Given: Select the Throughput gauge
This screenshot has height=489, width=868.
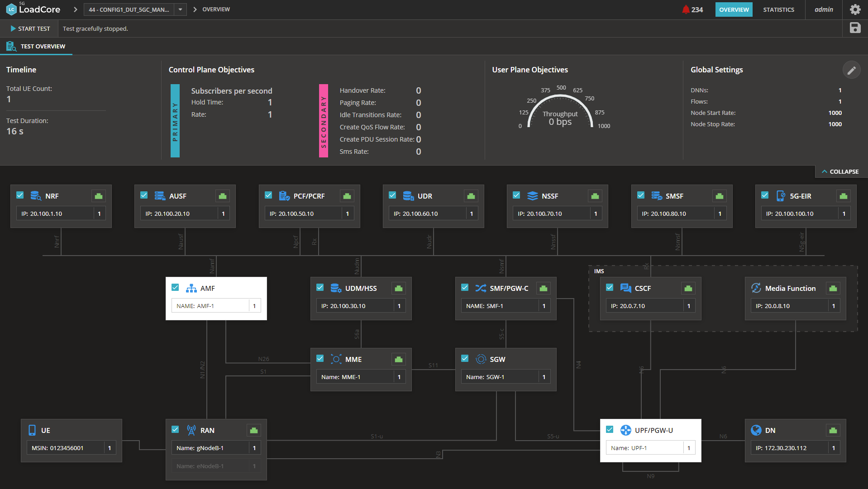Looking at the screenshot, I should pos(560,113).
